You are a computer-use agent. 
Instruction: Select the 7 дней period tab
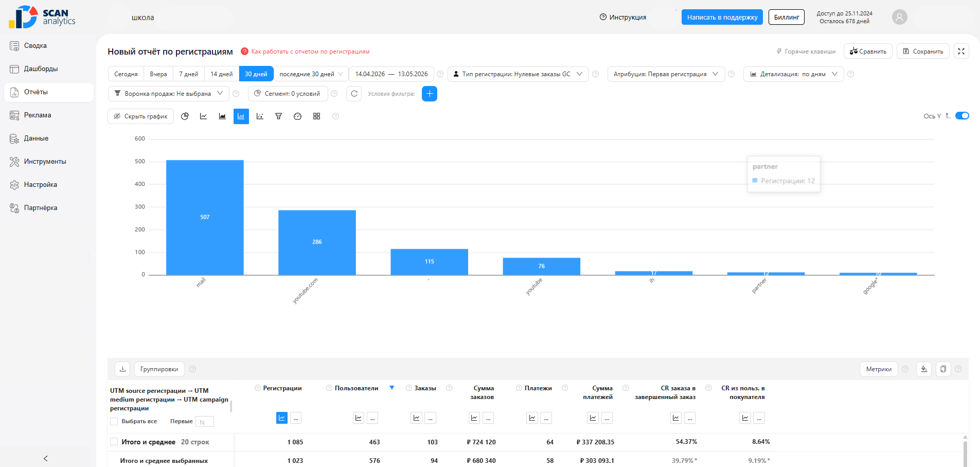coord(188,74)
